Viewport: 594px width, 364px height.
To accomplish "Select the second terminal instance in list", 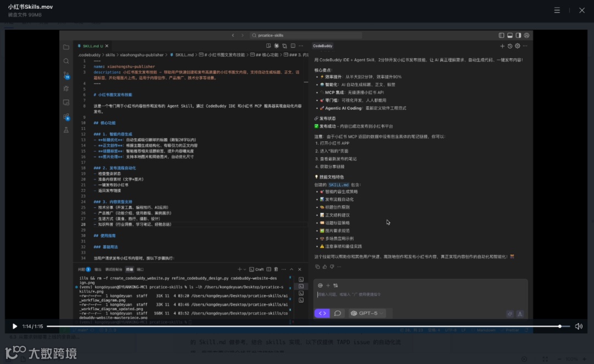I will click(301, 286).
